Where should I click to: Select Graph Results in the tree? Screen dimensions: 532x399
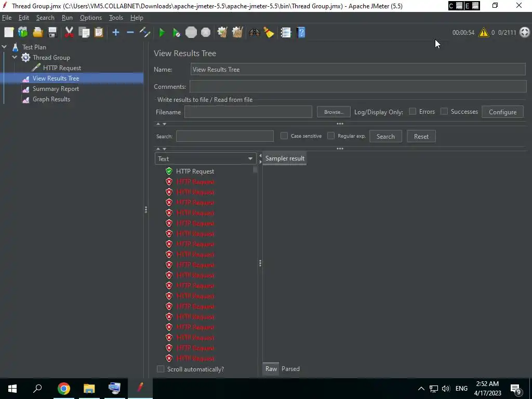click(51, 99)
